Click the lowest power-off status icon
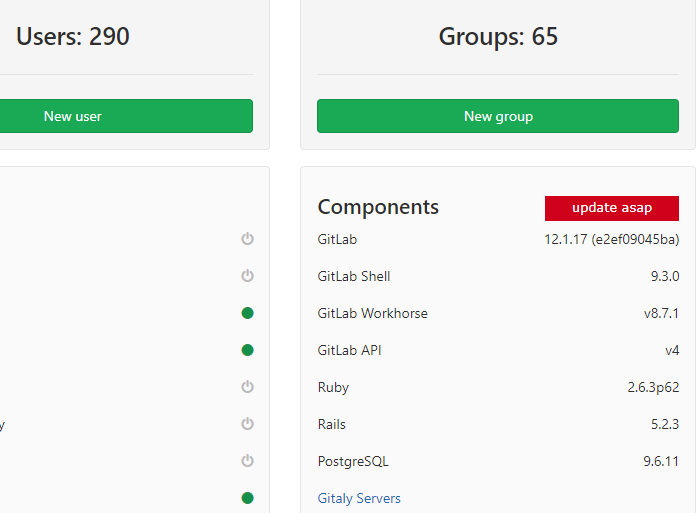Viewport: 696px width, 513px height. 247,461
